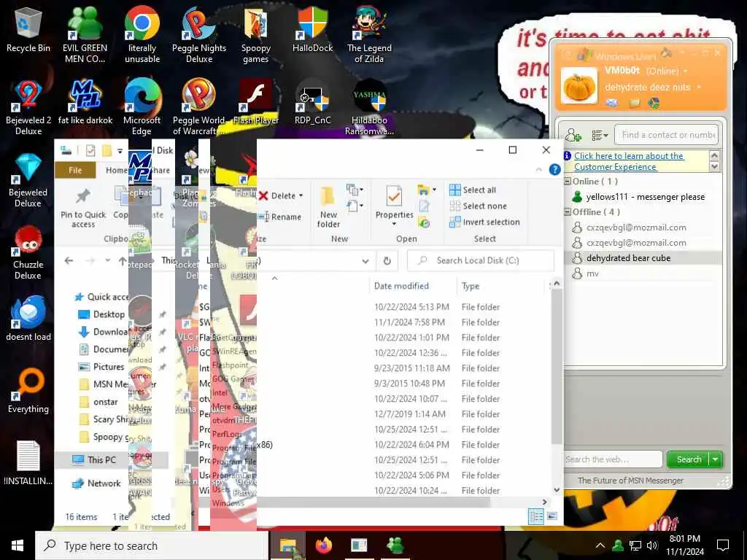Open the MSN Today globe icon
This screenshot has height=560, width=747.
(x=654, y=103)
